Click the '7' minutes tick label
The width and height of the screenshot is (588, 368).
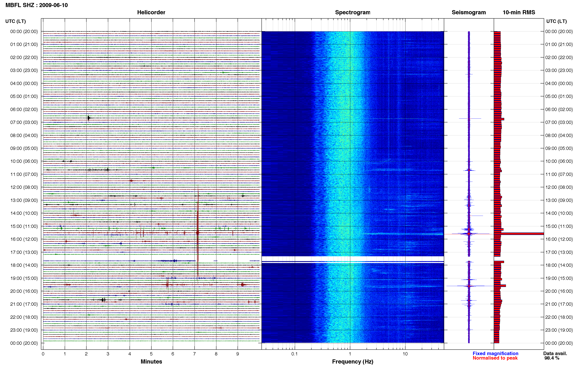pos(194,354)
